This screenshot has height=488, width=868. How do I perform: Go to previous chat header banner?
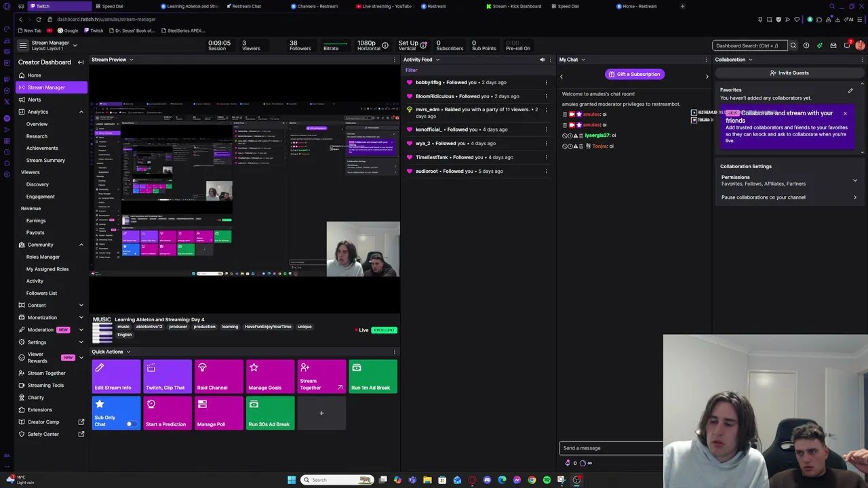point(561,77)
